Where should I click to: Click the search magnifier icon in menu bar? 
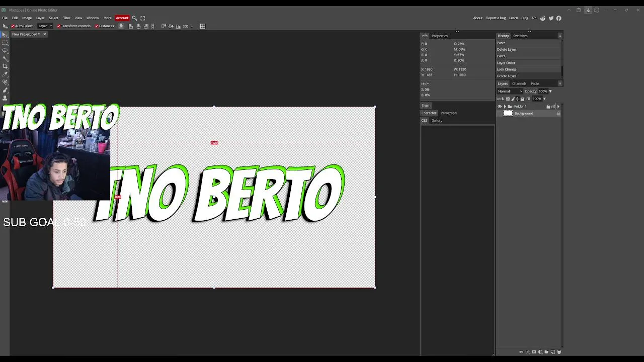(x=134, y=18)
